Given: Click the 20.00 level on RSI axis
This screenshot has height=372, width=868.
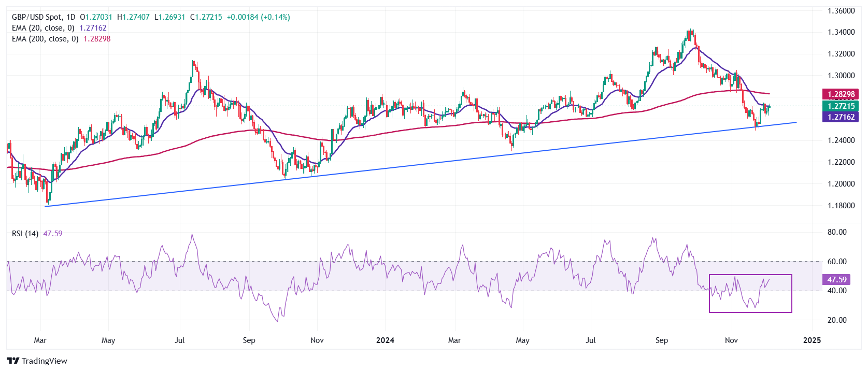Looking at the screenshot, I should [837, 320].
